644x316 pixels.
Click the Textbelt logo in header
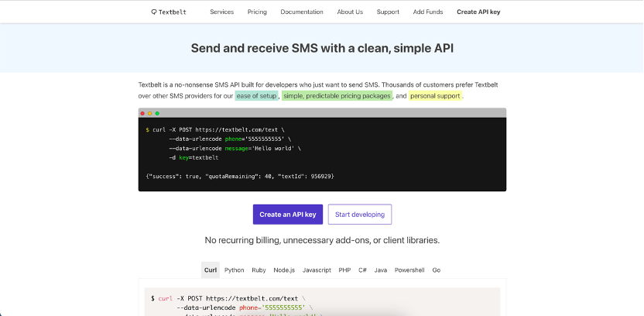click(169, 12)
